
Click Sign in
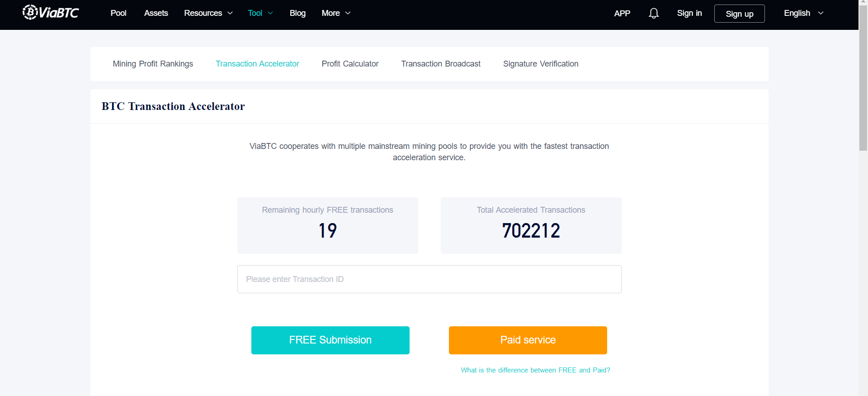[x=689, y=13]
